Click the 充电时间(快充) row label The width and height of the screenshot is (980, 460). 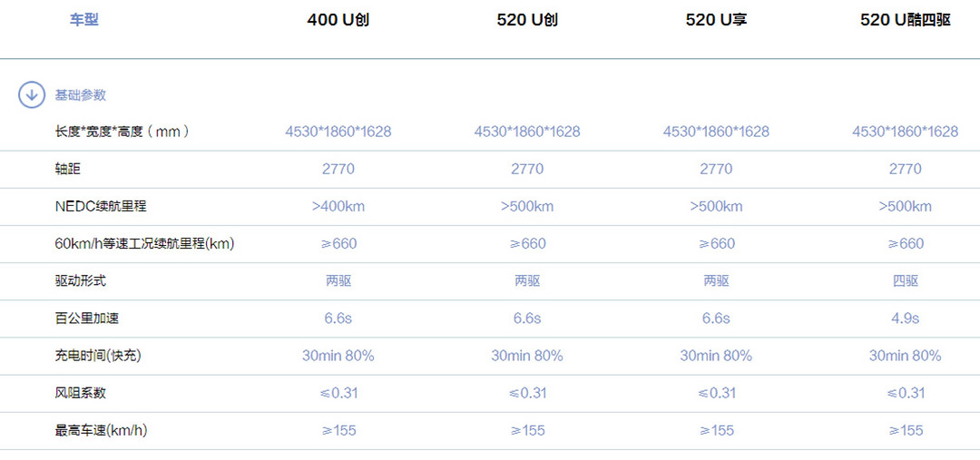pyautogui.click(x=98, y=356)
